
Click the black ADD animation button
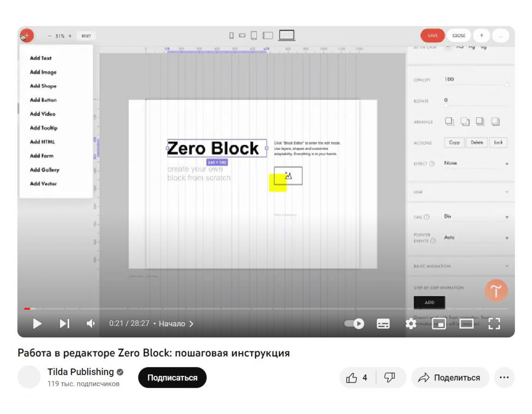click(x=430, y=302)
